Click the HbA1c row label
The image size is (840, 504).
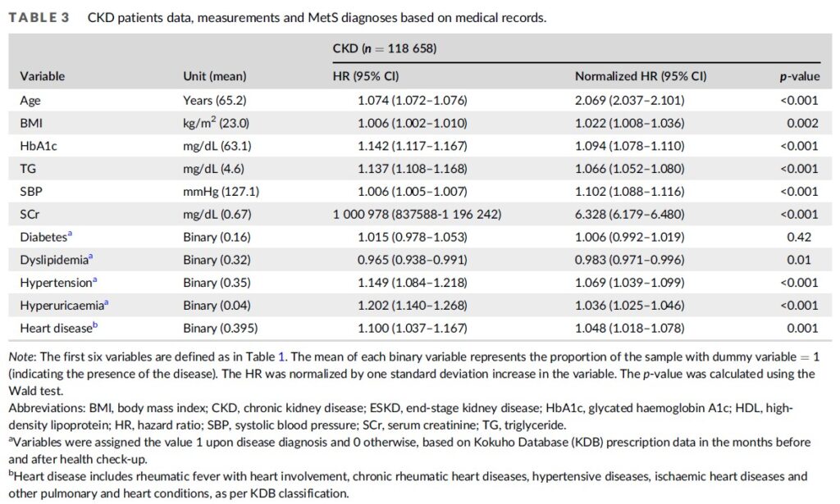37,146
